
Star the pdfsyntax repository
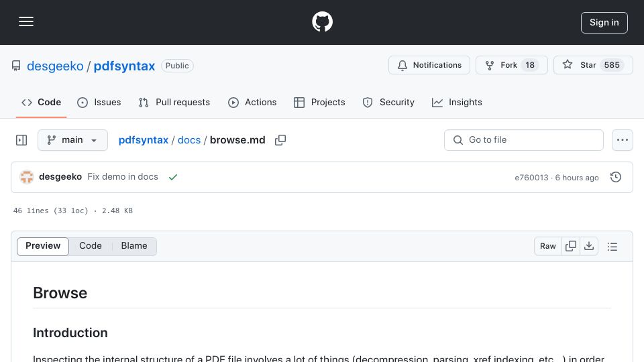click(593, 65)
